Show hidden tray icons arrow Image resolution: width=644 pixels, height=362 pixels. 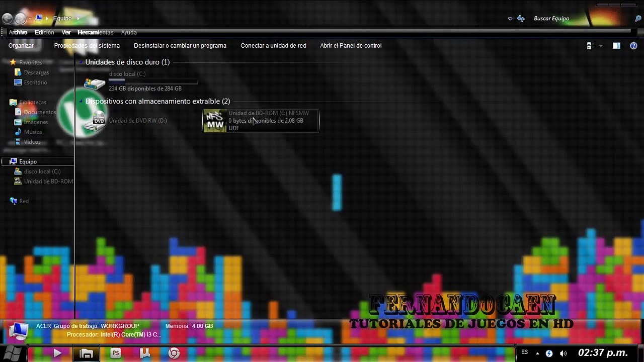coord(537,353)
